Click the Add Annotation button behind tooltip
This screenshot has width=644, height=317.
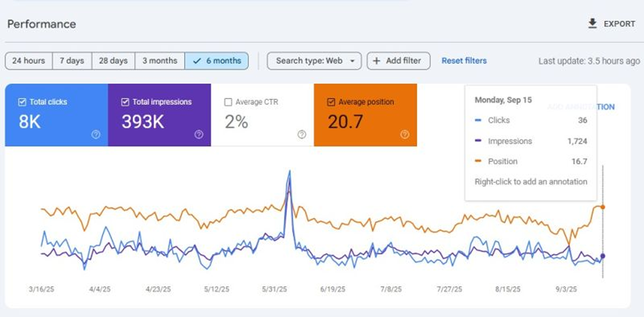coord(606,107)
